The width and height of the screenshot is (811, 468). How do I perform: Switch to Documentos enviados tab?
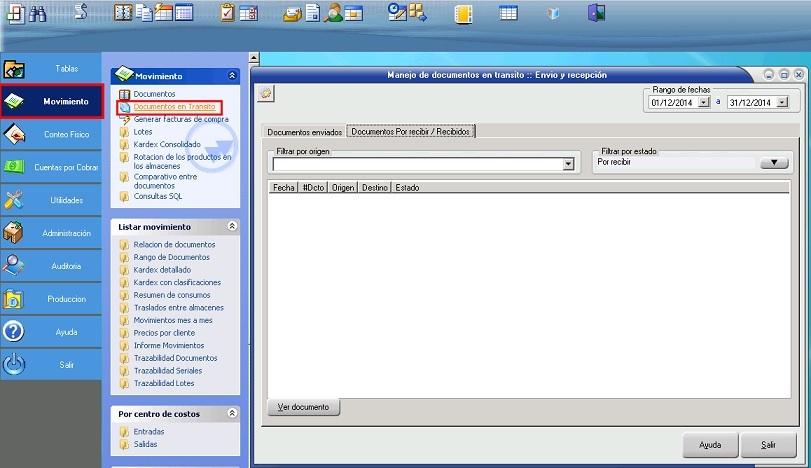click(x=303, y=132)
